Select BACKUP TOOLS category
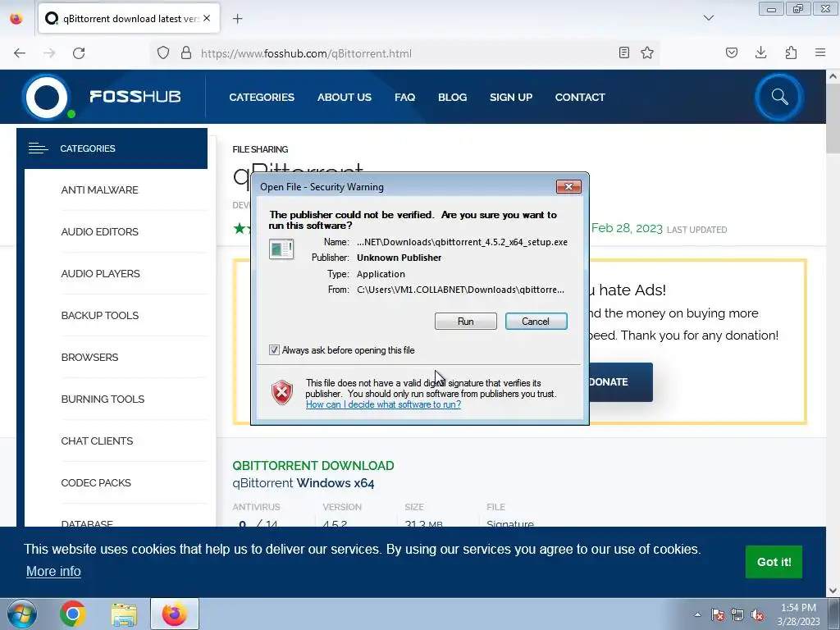This screenshot has height=630, width=840. pos(99,316)
